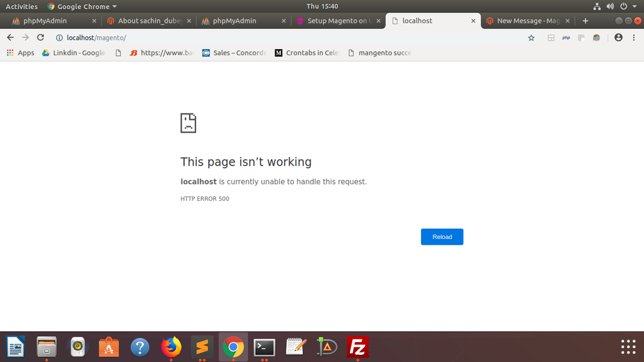The image size is (644, 362).
Task: Open the system power menu dropdown
Action: 624,6
